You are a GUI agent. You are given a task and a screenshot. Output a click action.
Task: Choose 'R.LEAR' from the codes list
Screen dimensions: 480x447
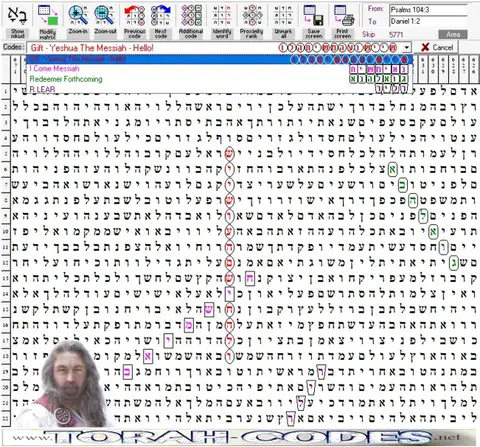[220, 89]
